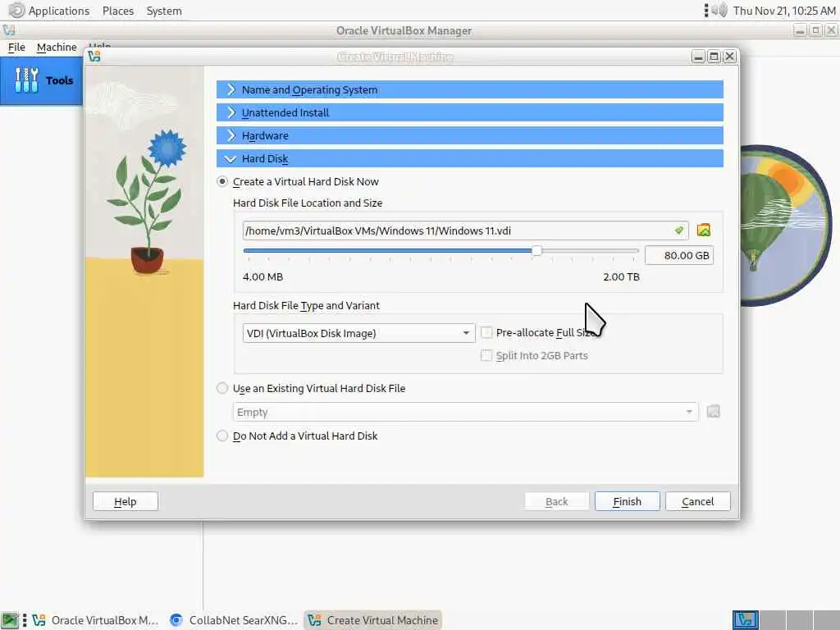The height and width of the screenshot is (630, 840).
Task: Open the Machine menu
Action: pyautogui.click(x=57, y=47)
